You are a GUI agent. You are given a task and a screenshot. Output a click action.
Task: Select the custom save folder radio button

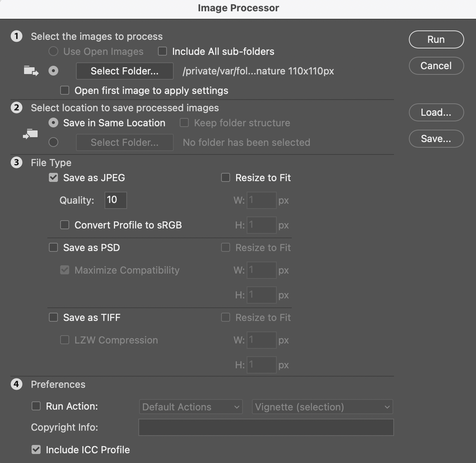click(53, 142)
